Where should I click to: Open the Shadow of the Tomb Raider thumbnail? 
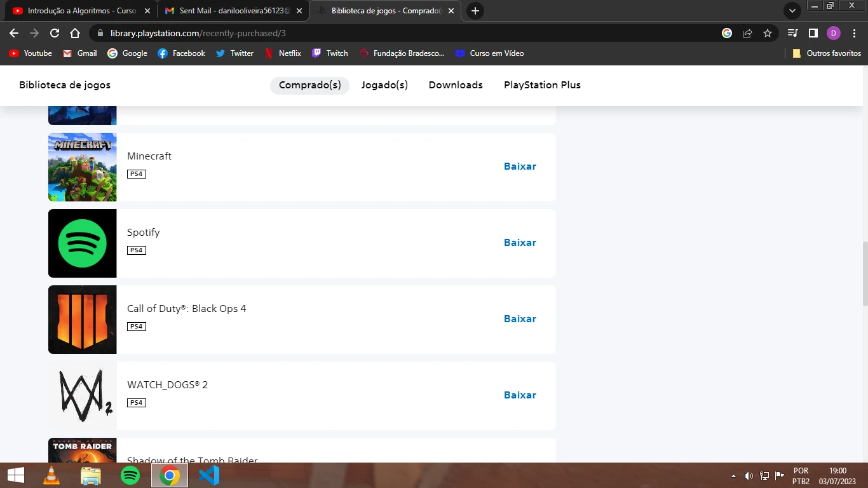(83, 450)
